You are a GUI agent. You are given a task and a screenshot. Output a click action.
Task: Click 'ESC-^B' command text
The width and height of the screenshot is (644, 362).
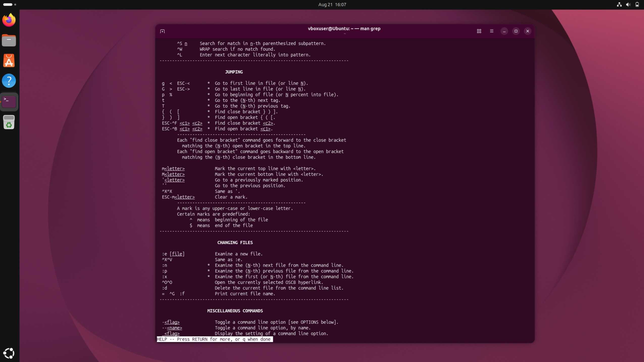tap(169, 129)
